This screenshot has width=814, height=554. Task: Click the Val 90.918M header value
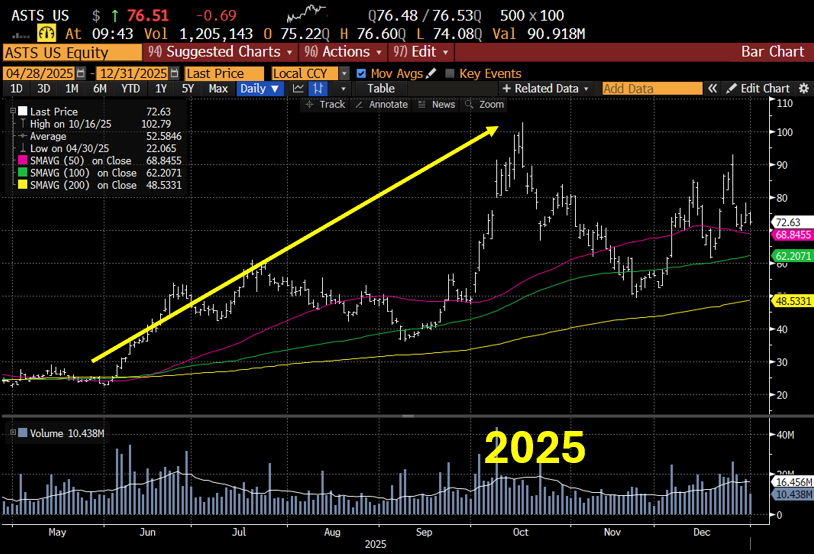click(x=538, y=34)
